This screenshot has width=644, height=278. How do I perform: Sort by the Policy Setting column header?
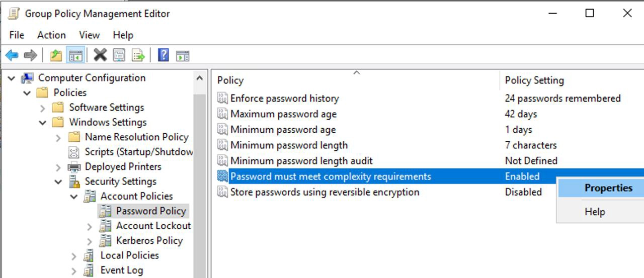pyautogui.click(x=534, y=80)
